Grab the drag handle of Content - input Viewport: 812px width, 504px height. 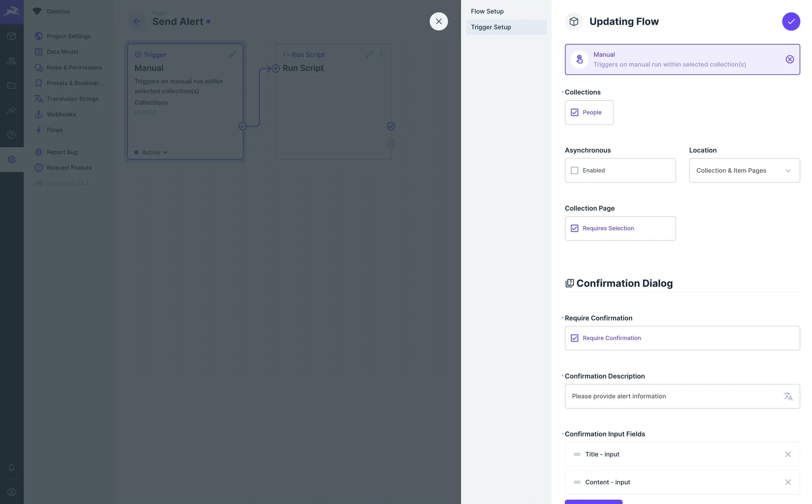577,482
